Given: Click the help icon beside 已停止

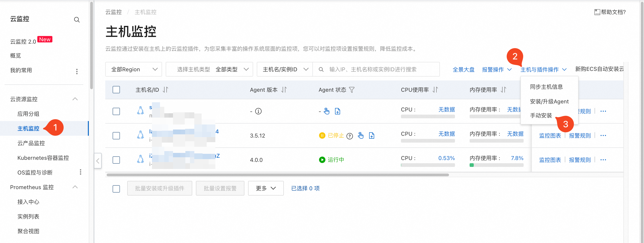Looking at the screenshot, I should pos(349,136).
